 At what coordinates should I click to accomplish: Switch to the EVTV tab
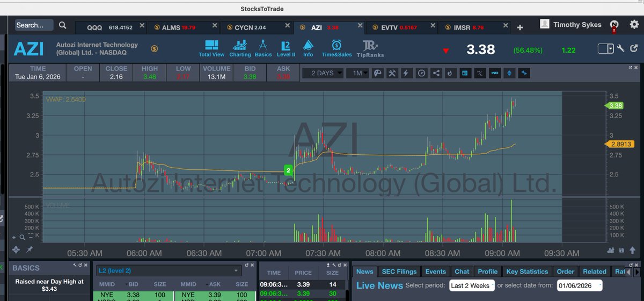[402, 27]
